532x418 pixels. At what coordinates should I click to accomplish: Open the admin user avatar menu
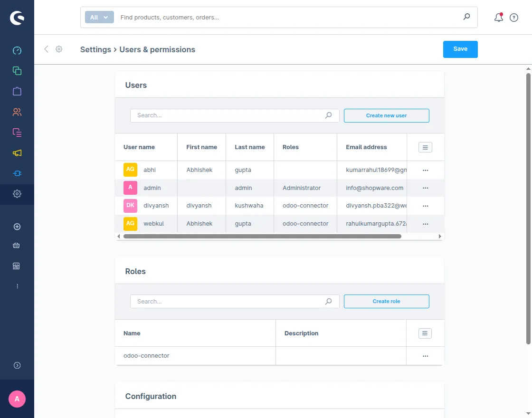pyautogui.click(x=17, y=399)
